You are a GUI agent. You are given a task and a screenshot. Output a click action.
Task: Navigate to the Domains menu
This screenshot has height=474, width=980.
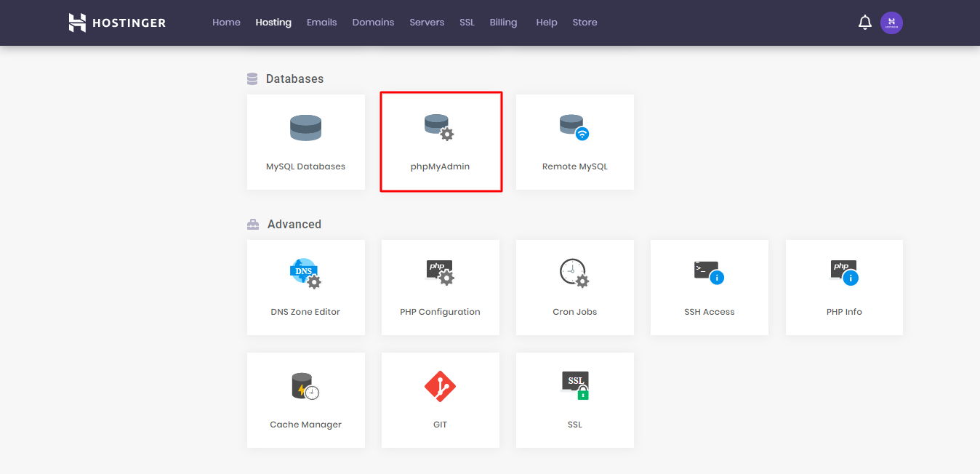click(373, 23)
